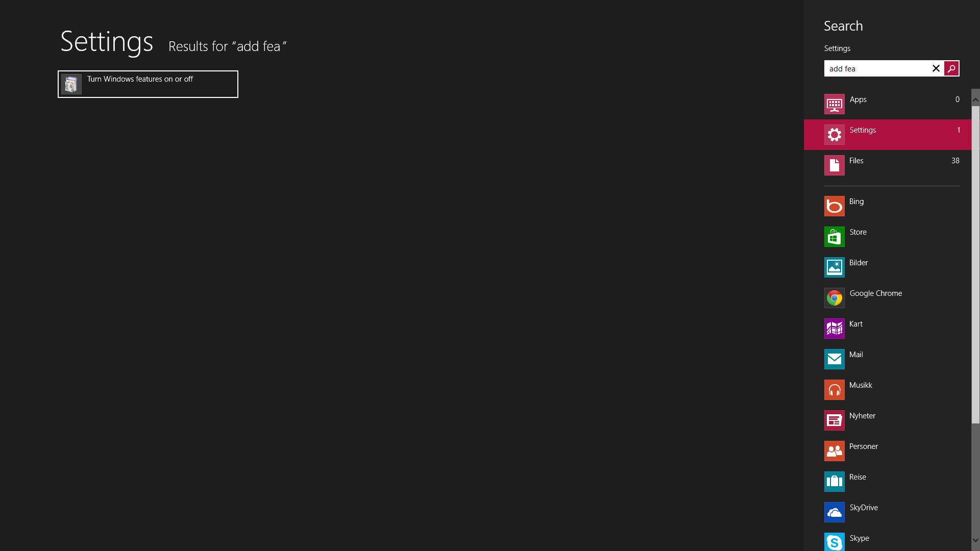Select the Musikk headphones icon
This screenshot has width=980, height=551.
(834, 390)
